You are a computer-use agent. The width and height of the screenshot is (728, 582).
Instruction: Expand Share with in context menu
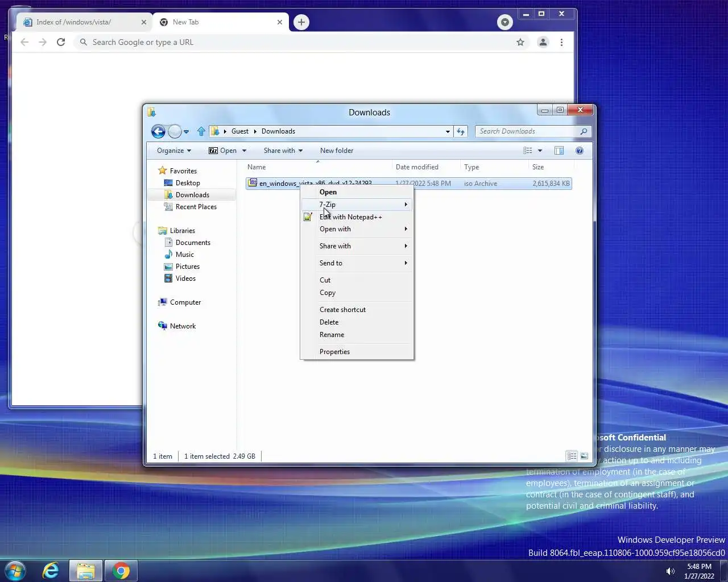point(357,246)
